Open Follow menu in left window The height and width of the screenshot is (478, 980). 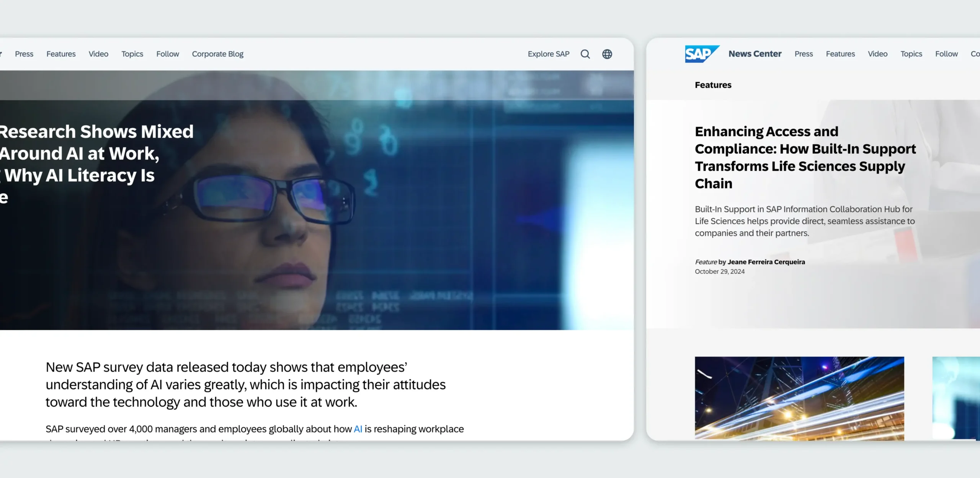[168, 54]
